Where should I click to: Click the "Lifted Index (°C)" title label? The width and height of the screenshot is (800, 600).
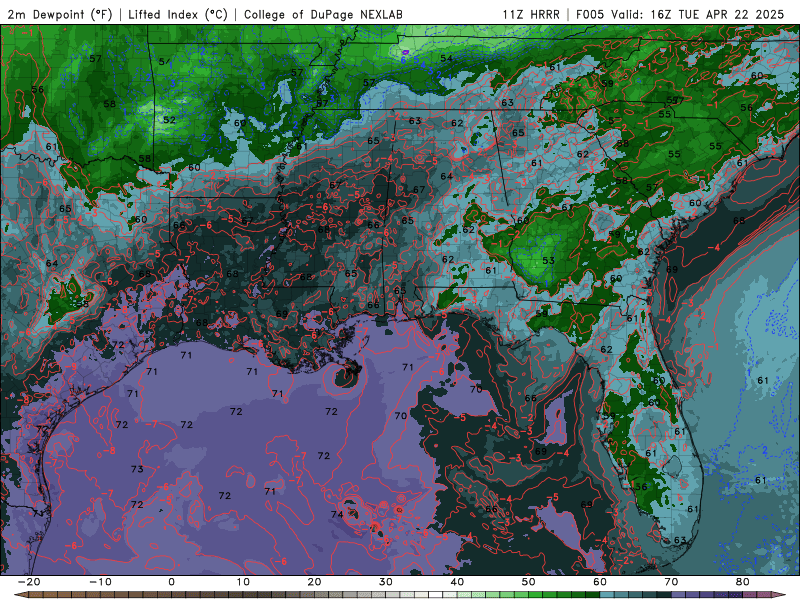coord(178,14)
